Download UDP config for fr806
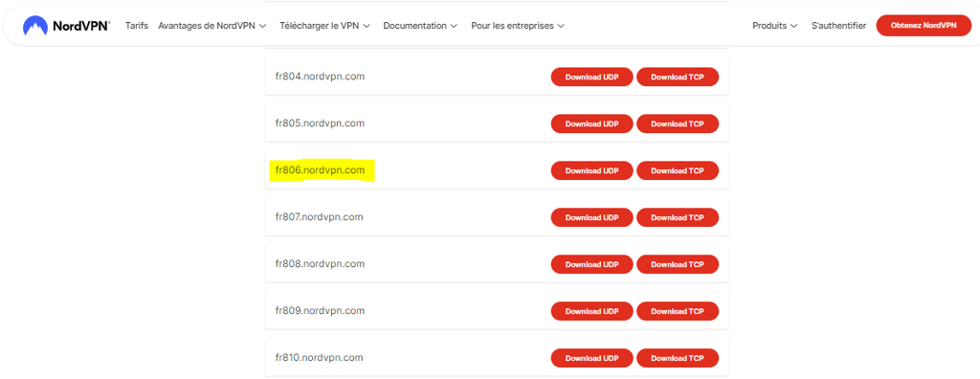This screenshot has width=980, height=379. pyautogui.click(x=591, y=170)
